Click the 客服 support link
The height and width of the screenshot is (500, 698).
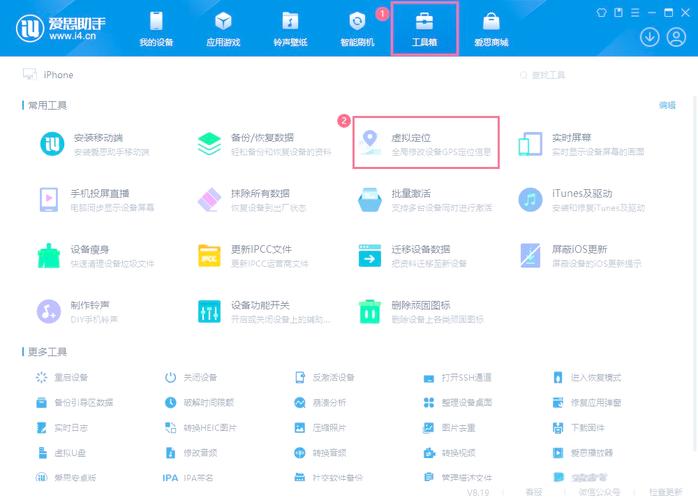(x=534, y=492)
